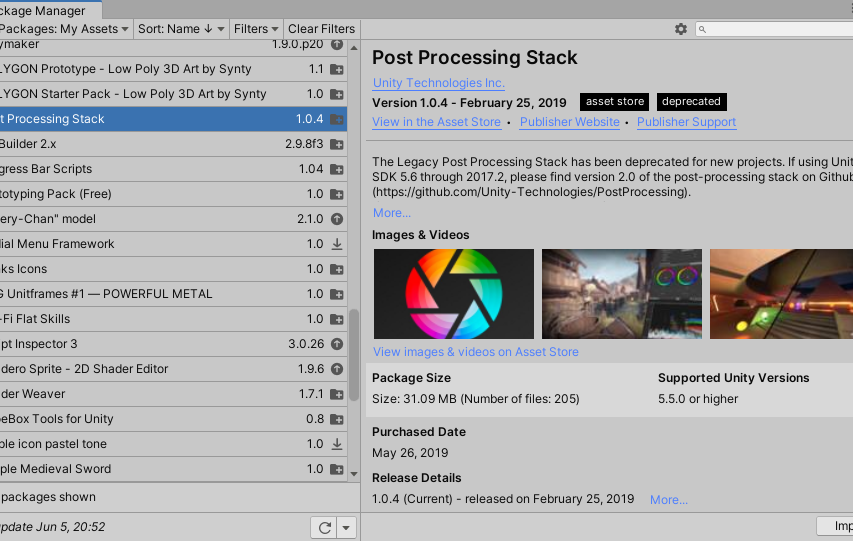Open the settings gear menu
Viewport: 853px width, 541px height.
pyautogui.click(x=681, y=29)
